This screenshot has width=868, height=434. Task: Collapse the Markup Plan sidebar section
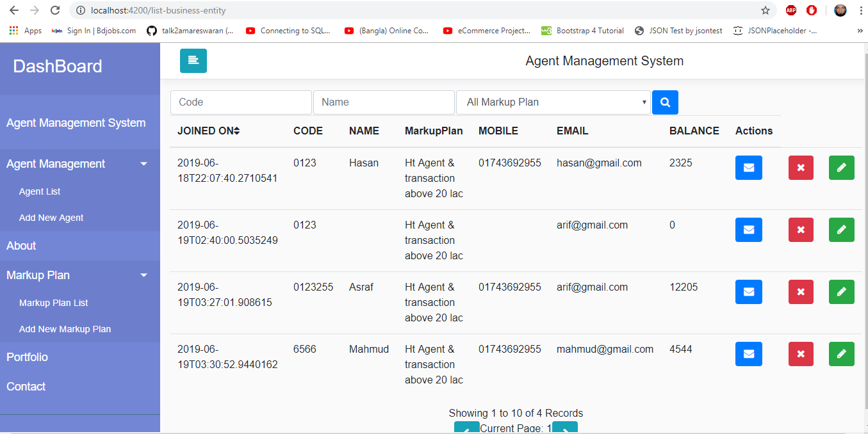coord(80,275)
